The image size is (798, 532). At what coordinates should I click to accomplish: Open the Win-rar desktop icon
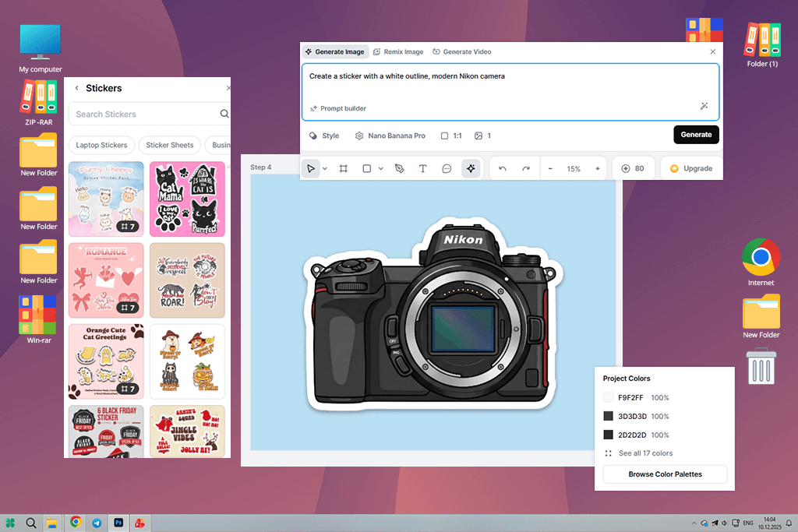point(39,319)
